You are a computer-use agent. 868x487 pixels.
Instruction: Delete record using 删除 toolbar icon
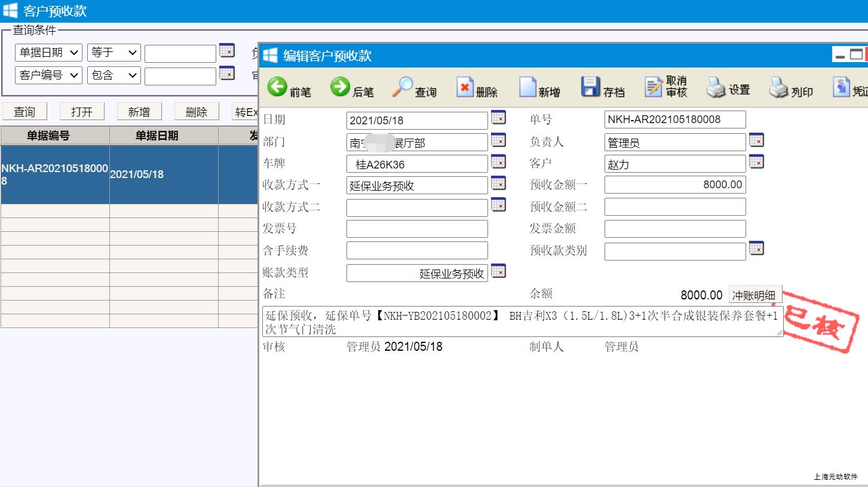[465, 87]
